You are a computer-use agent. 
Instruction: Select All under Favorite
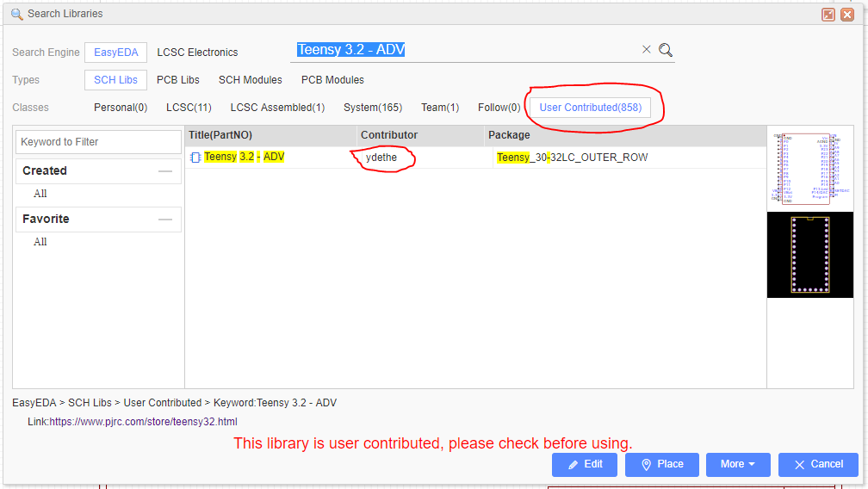(x=40, y=242)
